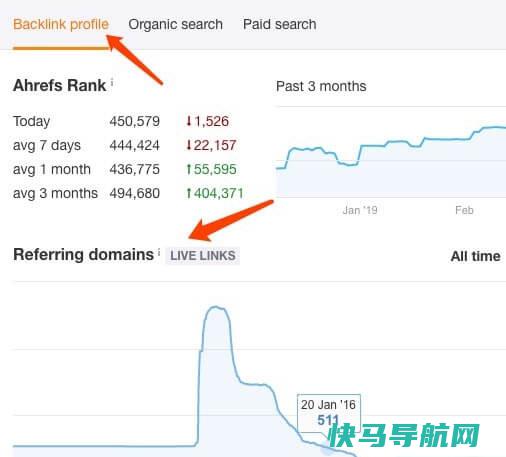Open the Paid search tab
506x457 pixels.
click(280, 25)
